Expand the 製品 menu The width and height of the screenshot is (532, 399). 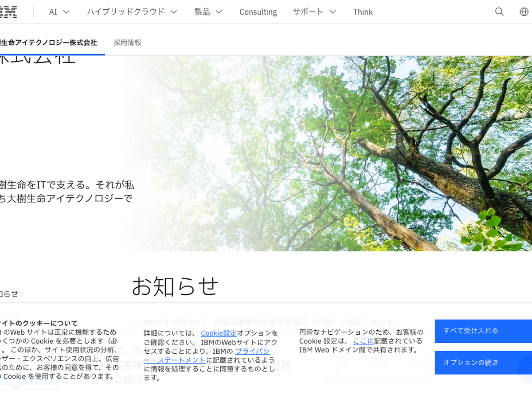(x=208, y=12)
